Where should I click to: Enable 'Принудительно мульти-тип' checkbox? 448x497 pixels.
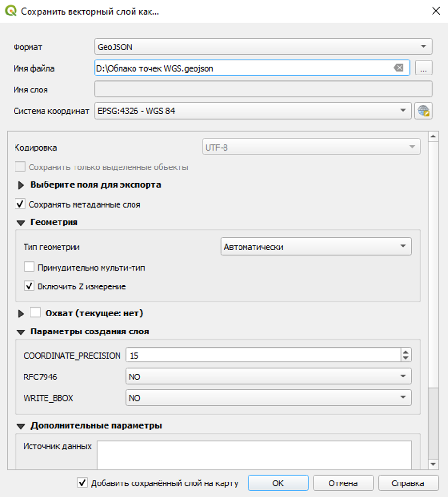click(x=30, y=267)
